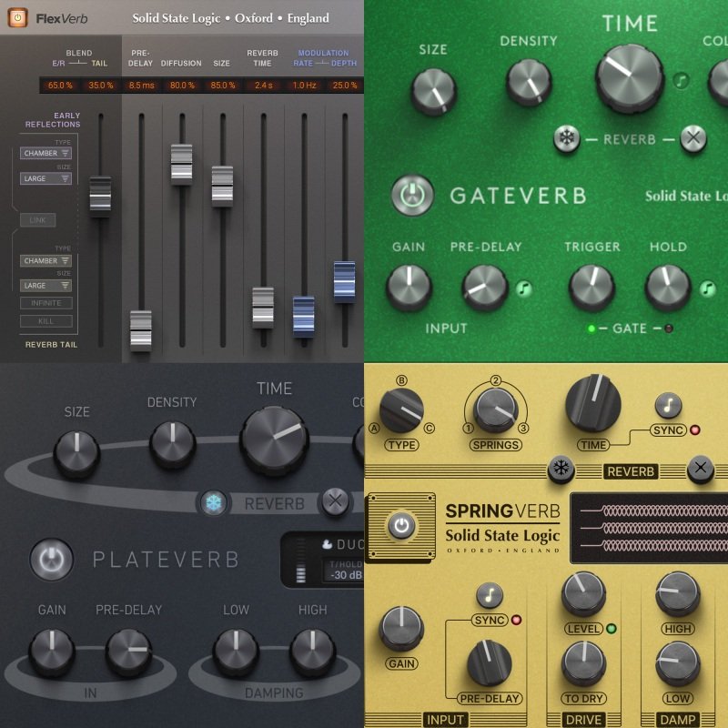728x728 pixels.
Task: Click the GateVerb DENSITY knob
Action: (529, 81)
